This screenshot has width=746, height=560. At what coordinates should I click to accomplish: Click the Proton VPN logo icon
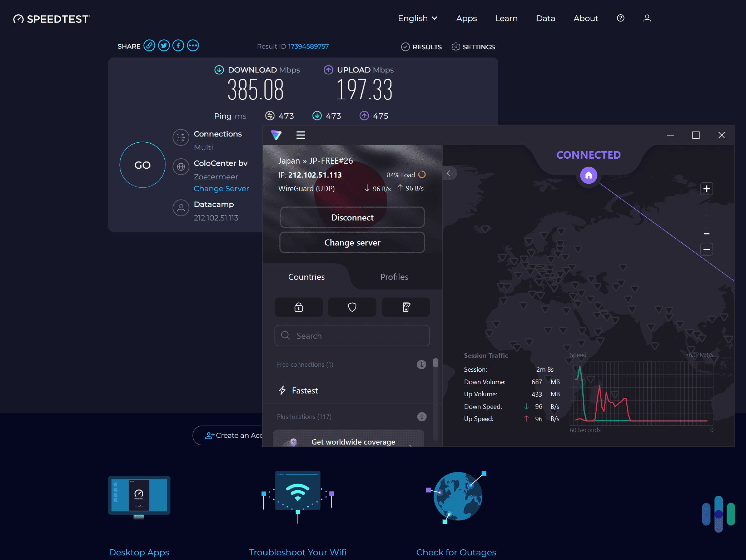click(x=276, y=135)
